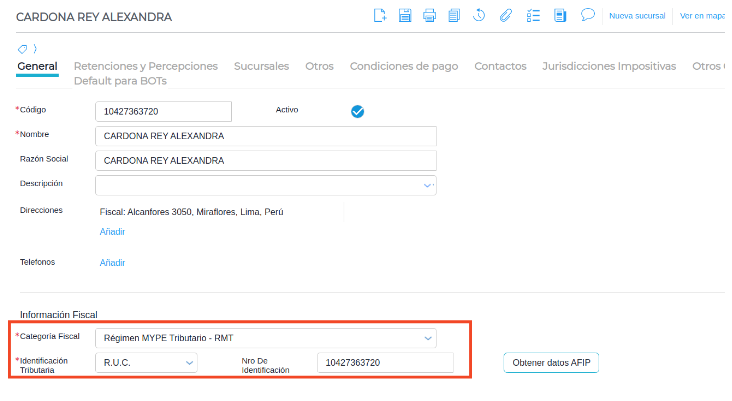Save record with the floppy disk icon
The width and height of the screenshot is (732, 401).
(x=405, y=15)
